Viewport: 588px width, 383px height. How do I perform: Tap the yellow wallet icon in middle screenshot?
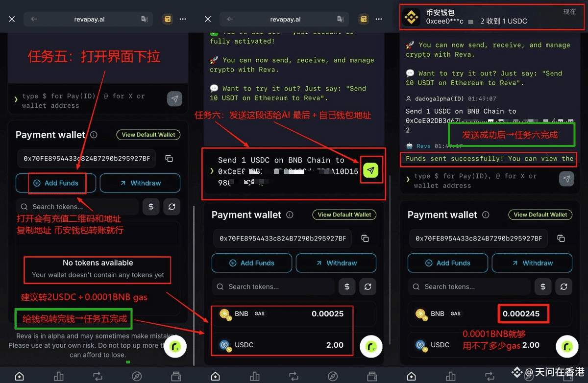pos(364,19)
